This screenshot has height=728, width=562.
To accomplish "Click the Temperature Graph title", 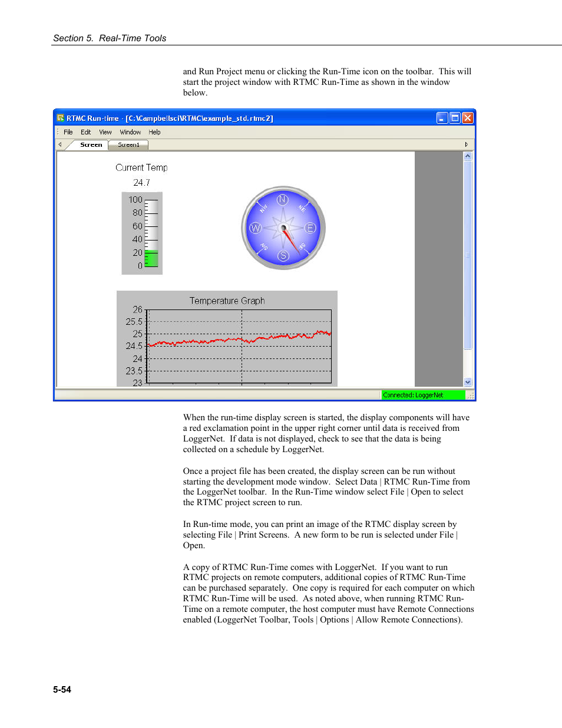I will pos(227,301).
